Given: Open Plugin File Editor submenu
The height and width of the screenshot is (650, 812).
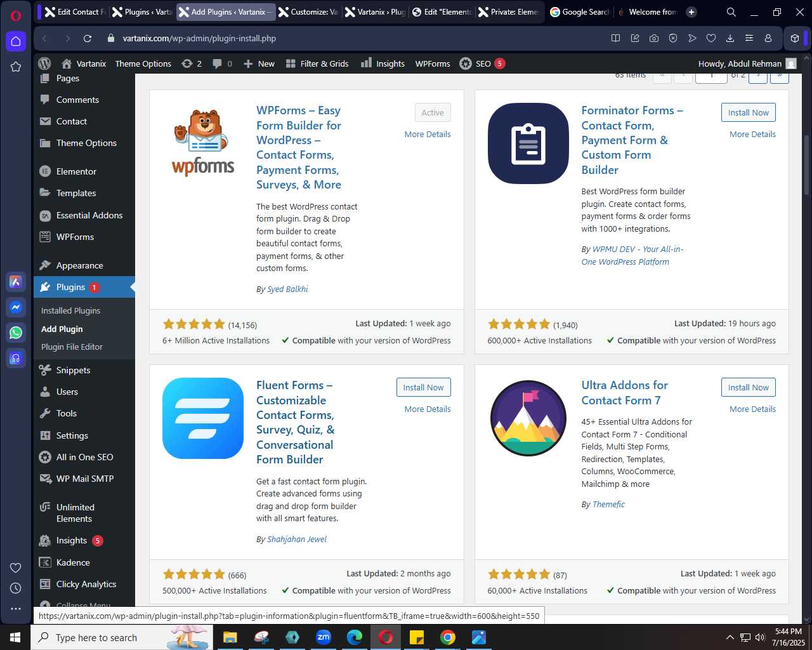Looking at the screenshot, I should coord(72,347).
